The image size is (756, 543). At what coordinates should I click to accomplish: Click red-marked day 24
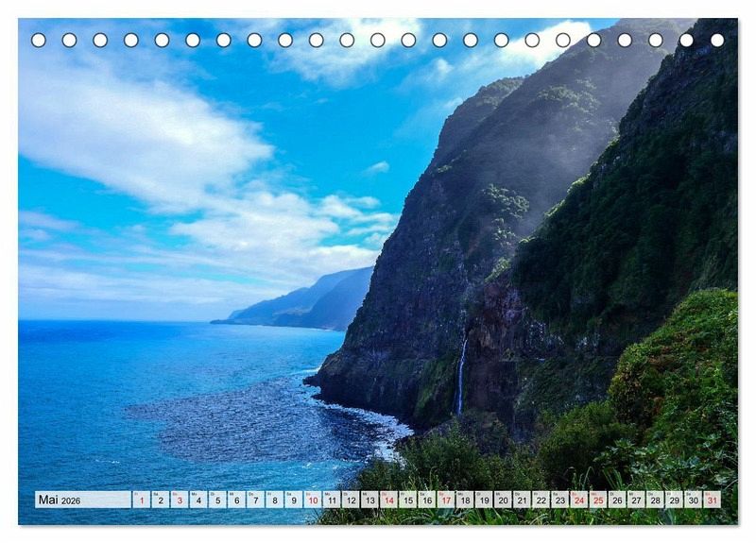pos(578,500)
